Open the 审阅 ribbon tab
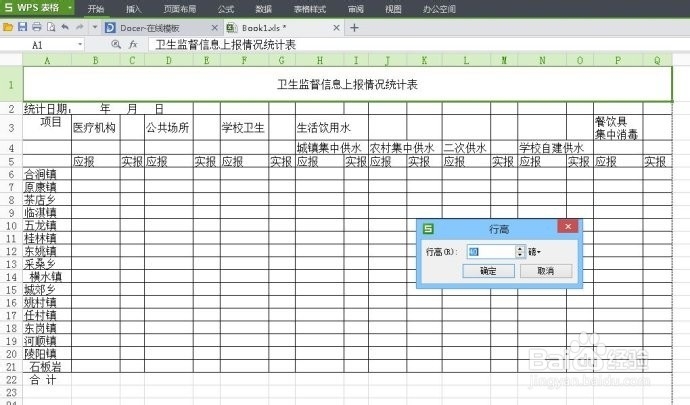The width and height of the screenshot is (690, 405). [356, 9]
